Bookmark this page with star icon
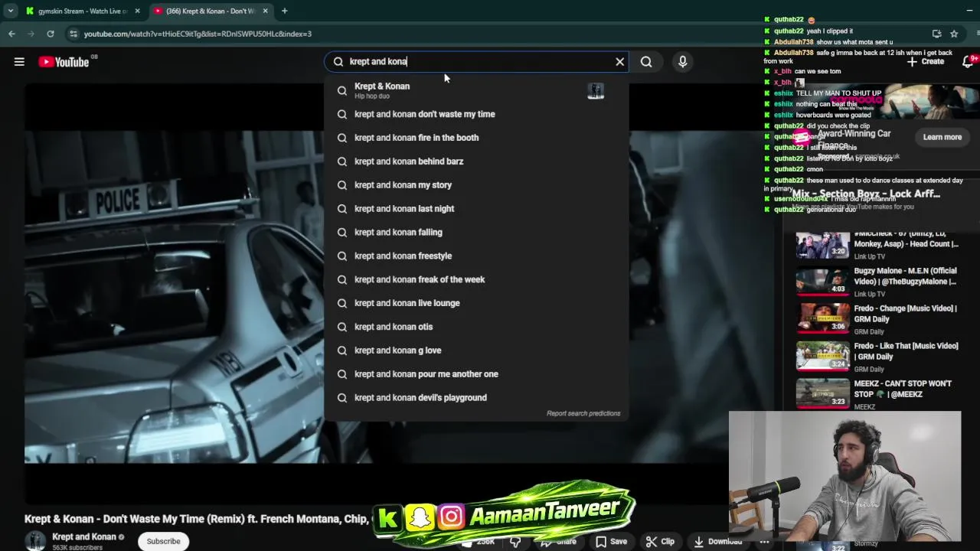980x551 pixels. (954, 34)
